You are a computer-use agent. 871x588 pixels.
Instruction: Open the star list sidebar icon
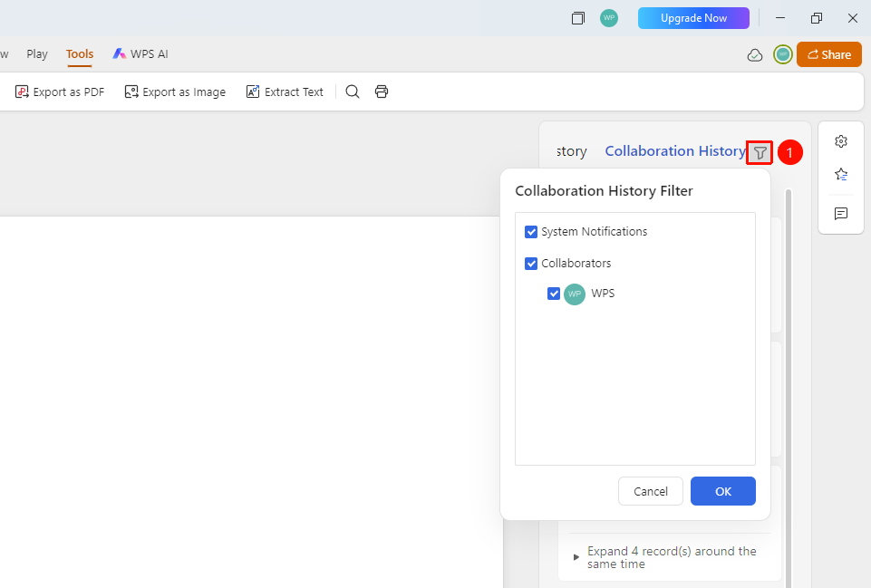pyautogui.click(x=841, y=174)
